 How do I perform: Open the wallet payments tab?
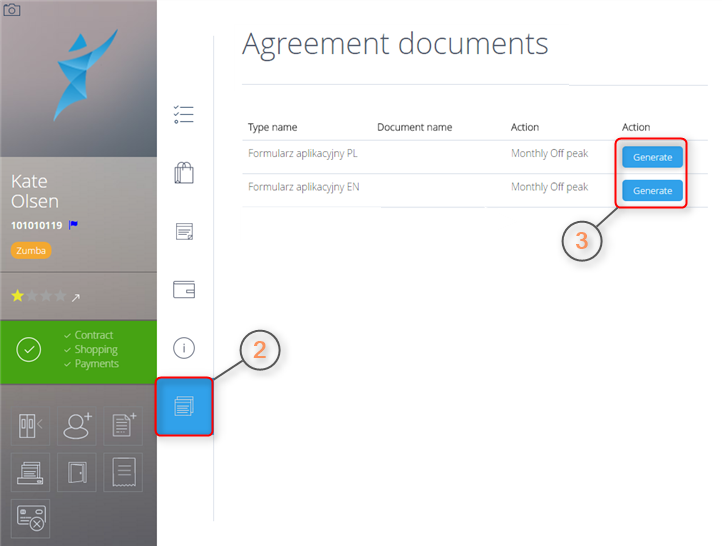tap(184, 290)
